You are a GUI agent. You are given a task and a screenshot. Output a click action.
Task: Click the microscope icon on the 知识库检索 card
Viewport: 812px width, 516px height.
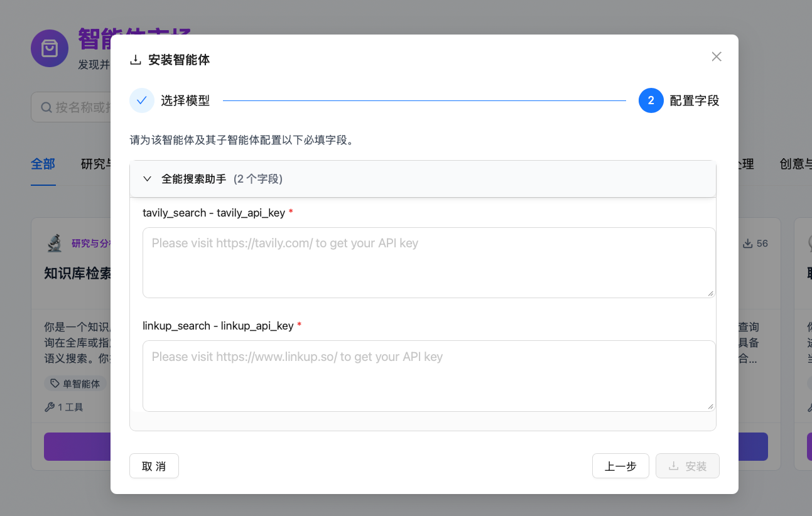pos(55,242)
